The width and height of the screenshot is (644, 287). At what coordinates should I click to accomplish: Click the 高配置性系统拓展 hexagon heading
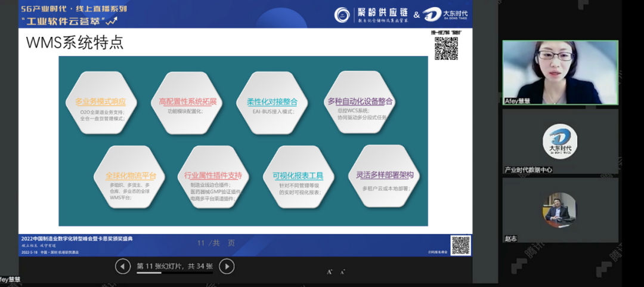(x=188, y=101)
